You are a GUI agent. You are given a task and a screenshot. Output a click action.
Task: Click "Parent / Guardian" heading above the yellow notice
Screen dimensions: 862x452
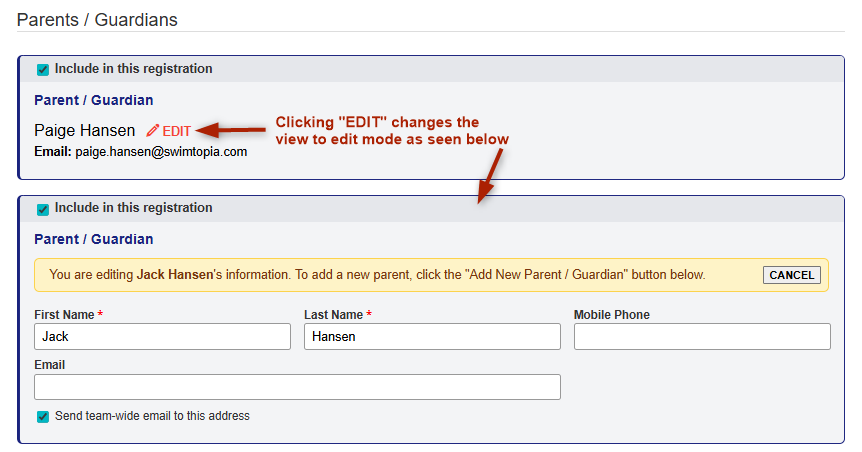[94, 239]
